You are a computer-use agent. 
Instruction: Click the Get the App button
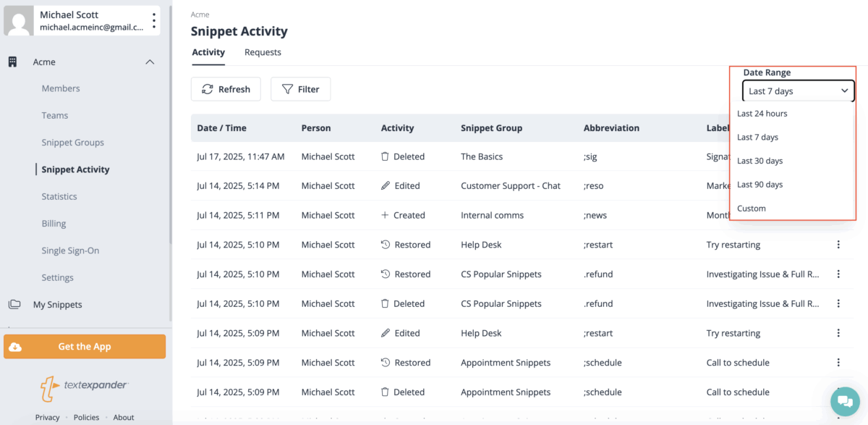coord(85,347)
